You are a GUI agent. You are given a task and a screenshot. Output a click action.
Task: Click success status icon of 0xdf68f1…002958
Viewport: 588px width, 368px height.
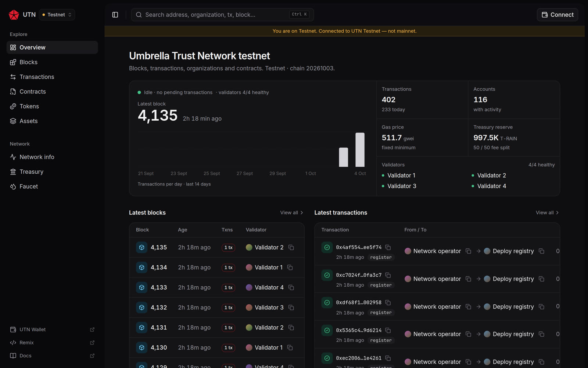[327, 302]
